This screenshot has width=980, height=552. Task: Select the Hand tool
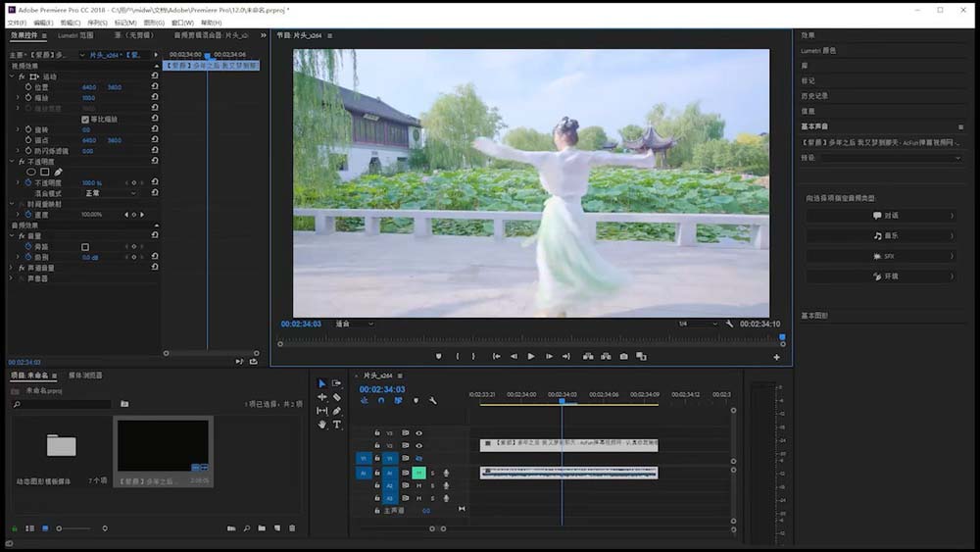tap(322, 425)
